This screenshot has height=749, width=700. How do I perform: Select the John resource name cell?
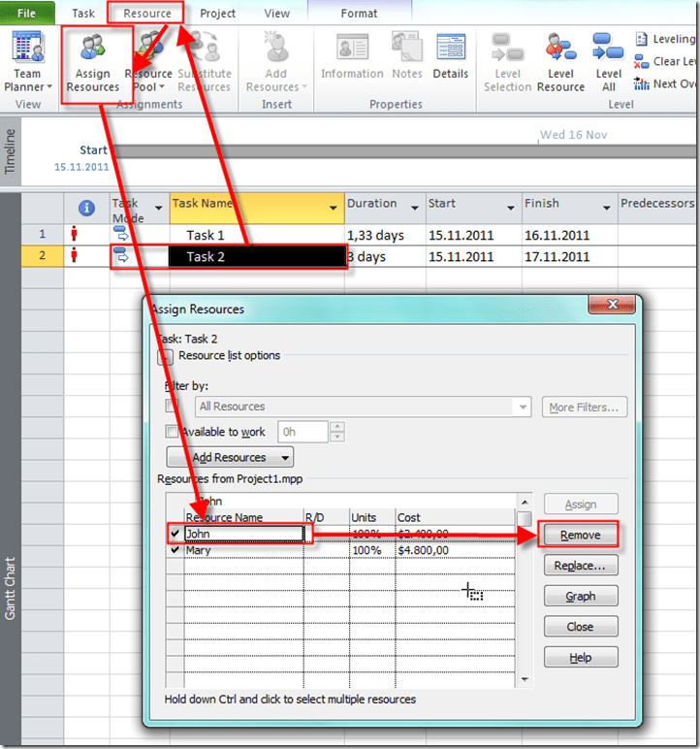coord(242,534)
